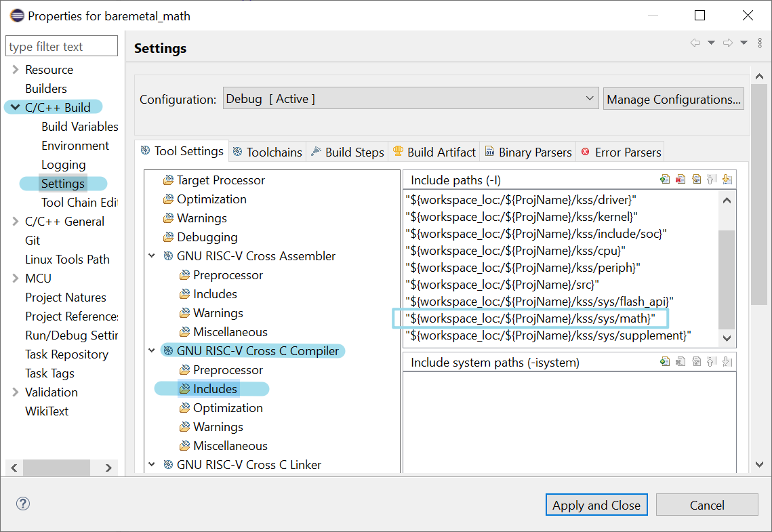This screenshot has width=772, height=532.
Task: Move down icon in Include system paths section
Action: (727, 362)
